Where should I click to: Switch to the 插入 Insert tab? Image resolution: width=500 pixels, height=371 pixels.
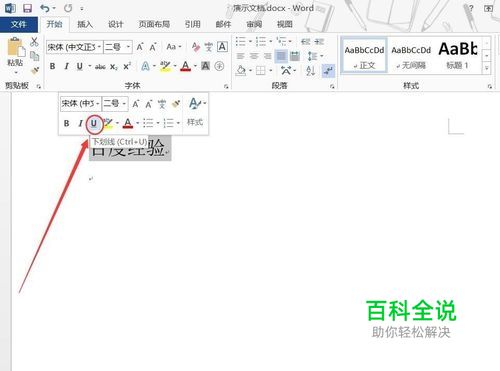pos(85,24)
